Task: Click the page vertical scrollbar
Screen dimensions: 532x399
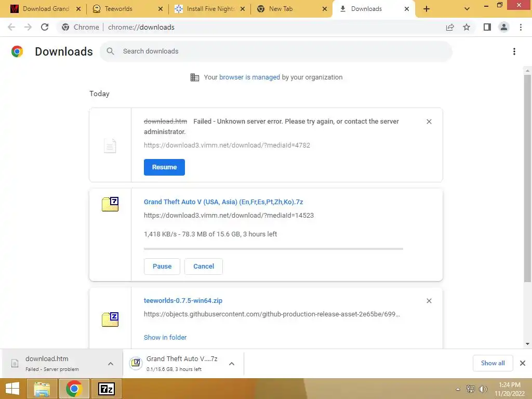Action: click(527, 178)
